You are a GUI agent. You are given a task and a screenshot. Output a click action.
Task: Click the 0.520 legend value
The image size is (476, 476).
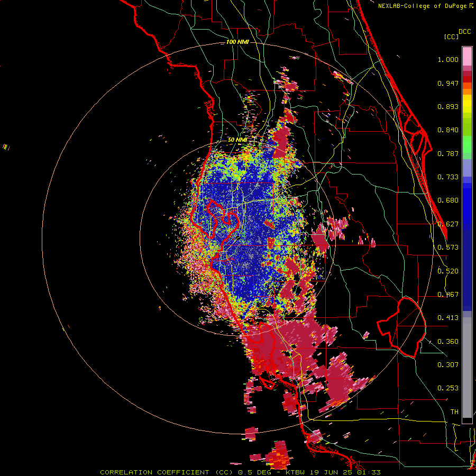(448, 271)
